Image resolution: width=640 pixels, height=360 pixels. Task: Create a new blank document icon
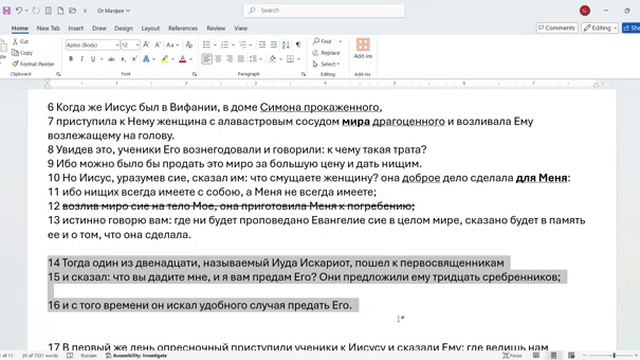pyautogui.click(x=60, y=11)
